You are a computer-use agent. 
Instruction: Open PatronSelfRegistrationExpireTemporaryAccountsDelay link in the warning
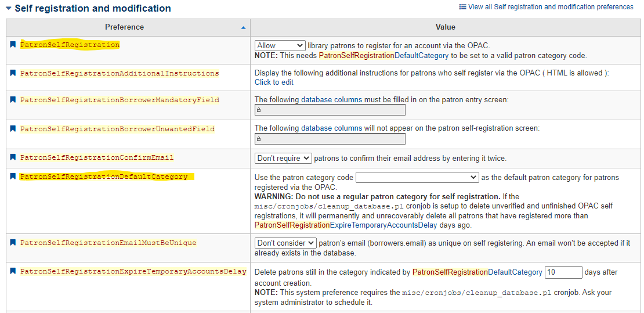tap(347, 225)
